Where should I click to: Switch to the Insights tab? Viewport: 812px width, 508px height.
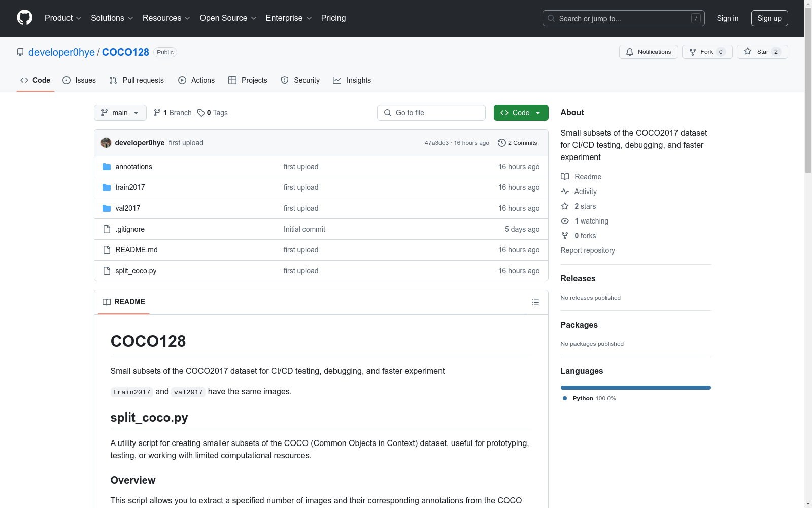tap(352, 80)
